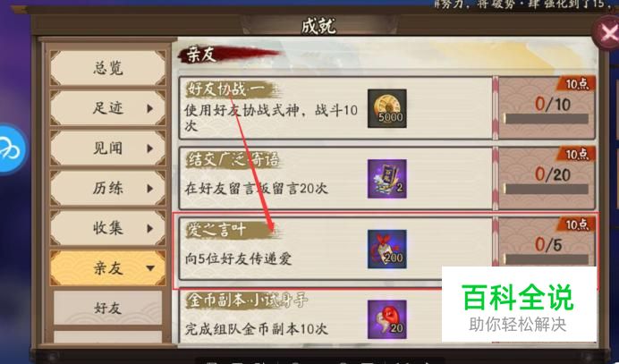Viewport: 619px width, 364px height.
Task: Click the 0/10 progress bar
Action: point(547,118)
